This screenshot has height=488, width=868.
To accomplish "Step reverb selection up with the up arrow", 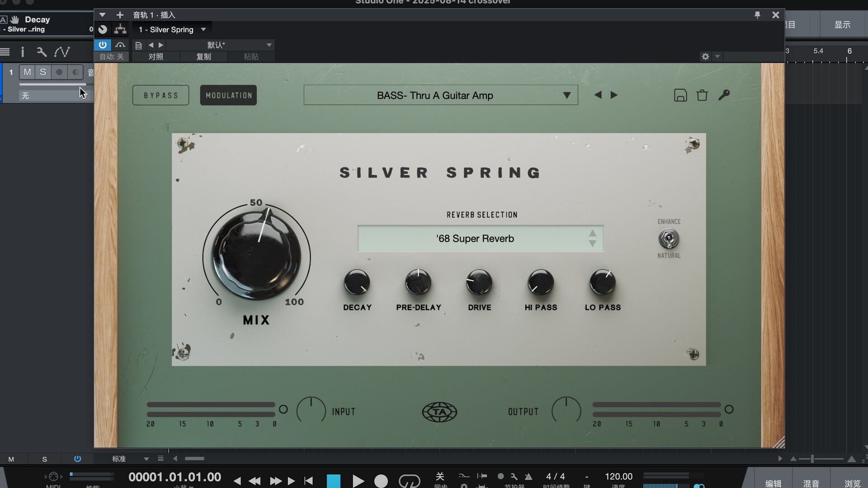I will (593, 233).
